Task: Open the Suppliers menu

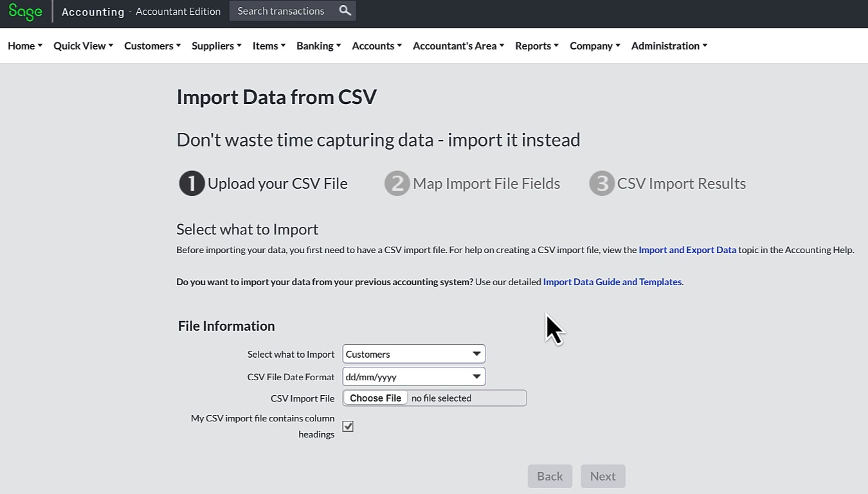Action: (x=217, y=46)
